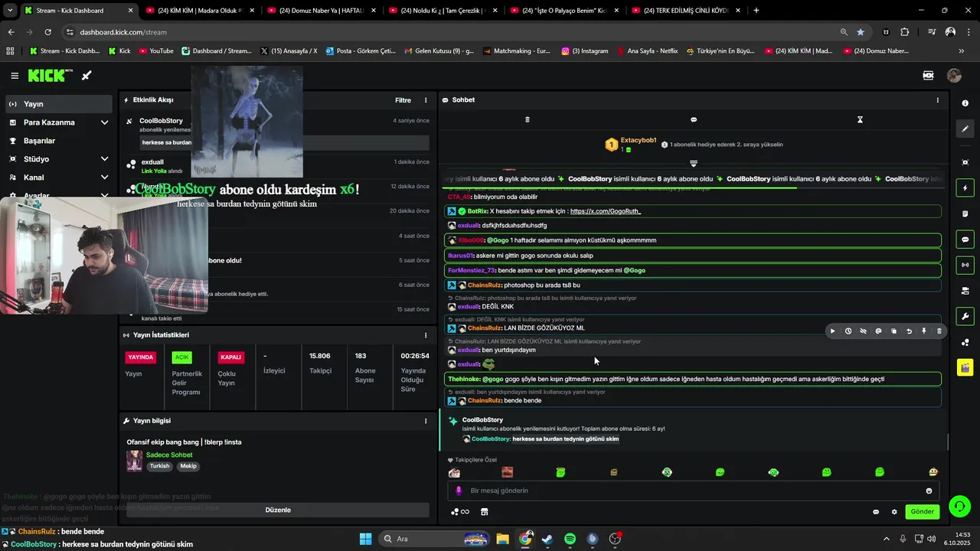Click the chat bubble icon next to the settings gear
980x551 pixels.
[876, 512]
